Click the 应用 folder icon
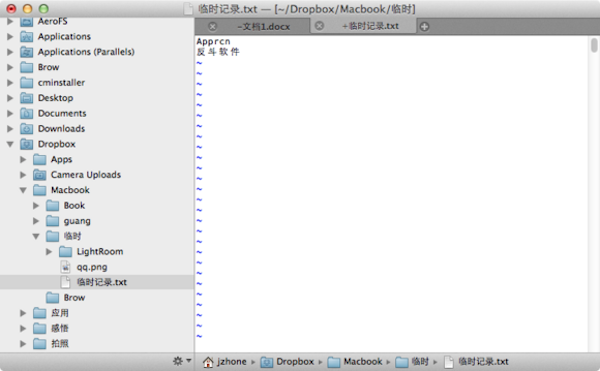The width and height of the screenshot is (600, 371). point(39,313)
